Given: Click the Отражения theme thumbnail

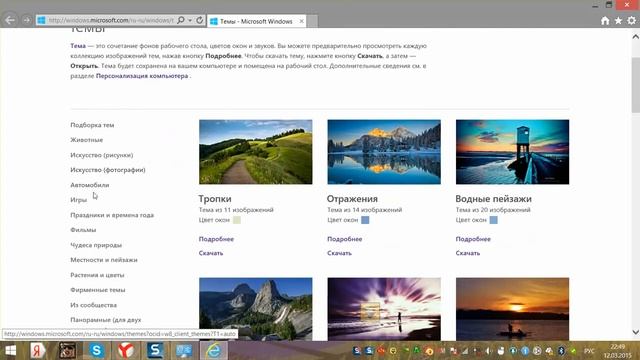Looking at the screenshot, I should [x=384, y=152].
